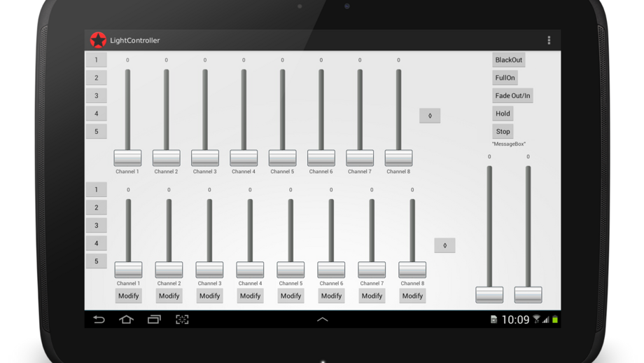Viewport: 644px width, 363px height.
Task: Tap the screenshot capture icon in navigation bar
Action: [182, 320]
